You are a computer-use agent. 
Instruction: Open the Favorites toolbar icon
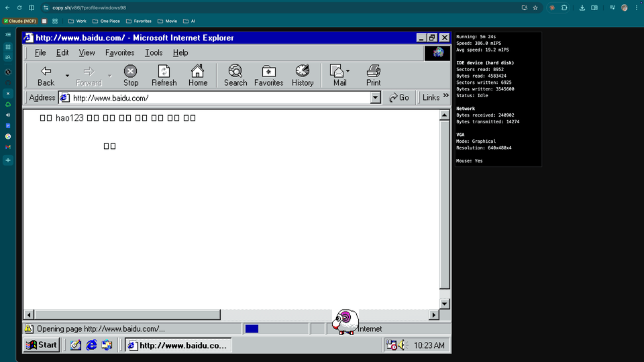268,75
